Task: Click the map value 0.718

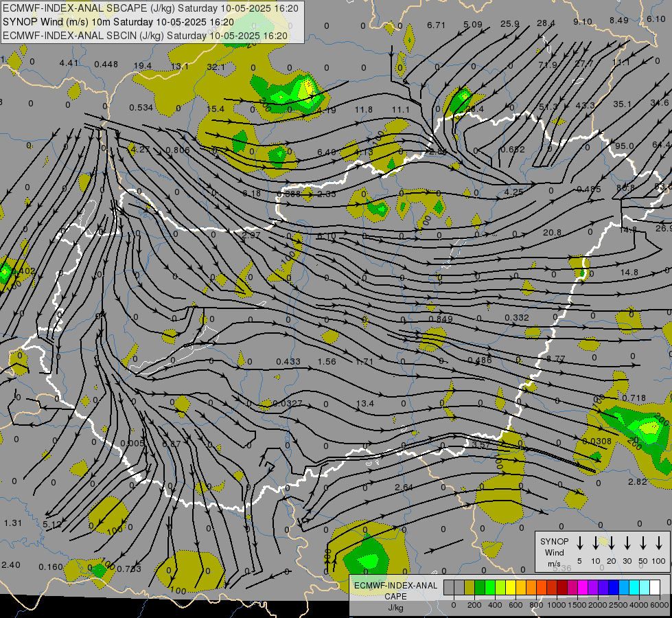Action: click(x=634, y=398)
